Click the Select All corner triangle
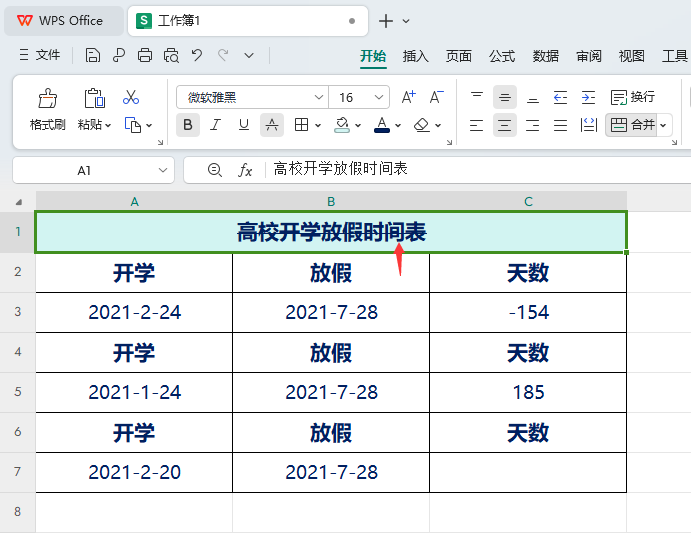Viewport: 691px width, 533px height. [19, 202]
